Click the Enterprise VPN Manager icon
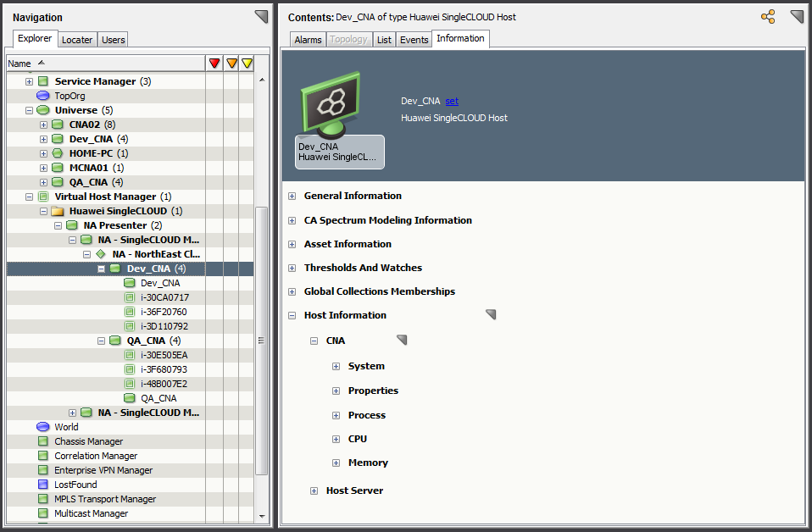This screenshot has height=532, width=812. coord(43,470)
